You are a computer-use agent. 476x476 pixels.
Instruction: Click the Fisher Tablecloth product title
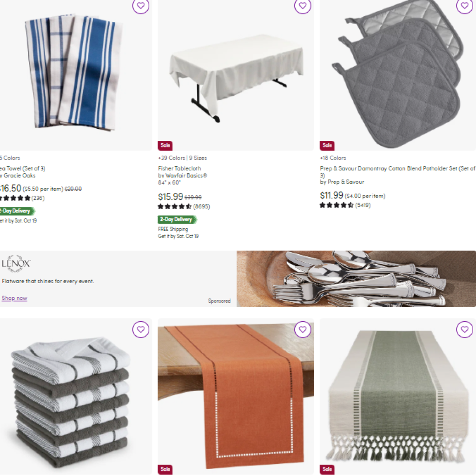pyautogui.click(x=179, y=168)
